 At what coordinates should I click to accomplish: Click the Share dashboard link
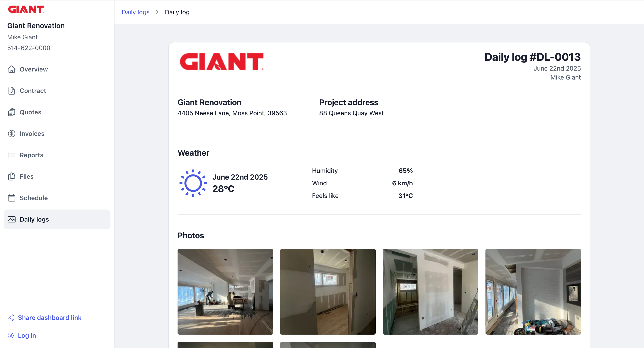coord(49,318)
